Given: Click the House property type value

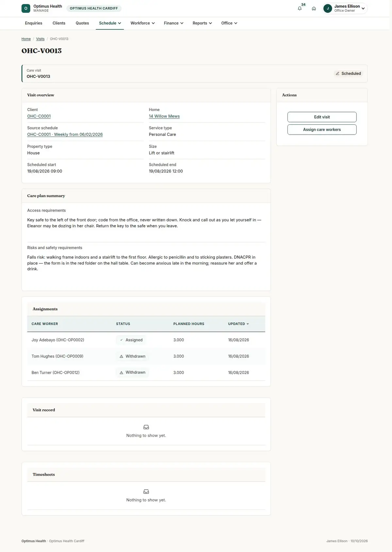Looking at the screenshot, I should (x=33, y=153).
